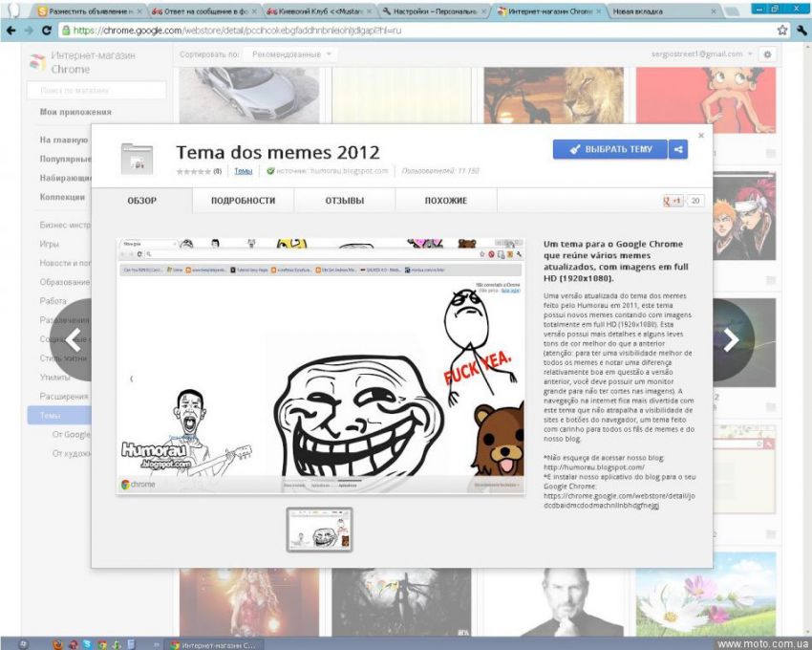Expand the Рекомендованные sort dropdown
812x650 pixels.
[x=292, y=54]
